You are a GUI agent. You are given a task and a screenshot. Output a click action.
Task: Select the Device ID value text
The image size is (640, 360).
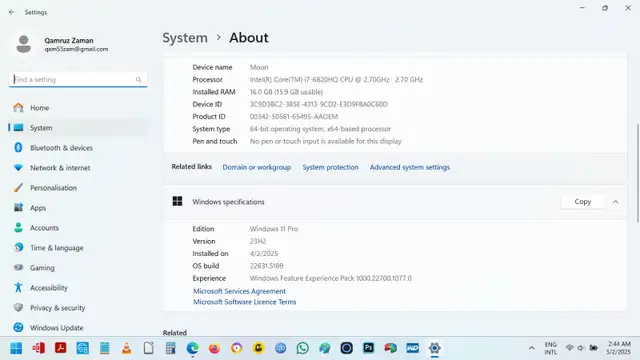click(319, 104)
